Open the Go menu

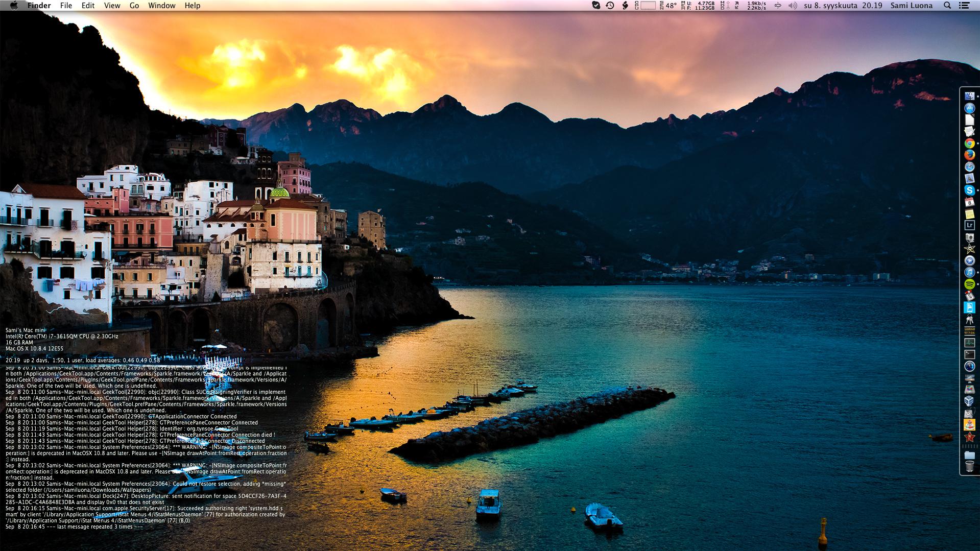tap(134, 6)
